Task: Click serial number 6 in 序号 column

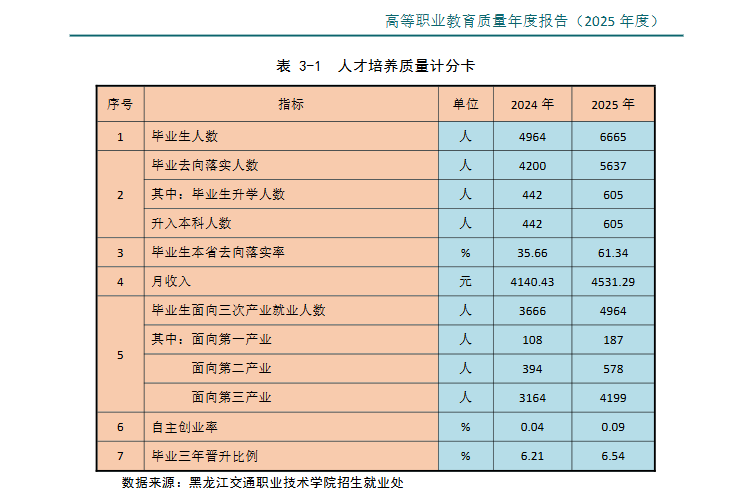Action: click(x=120, y=427)
